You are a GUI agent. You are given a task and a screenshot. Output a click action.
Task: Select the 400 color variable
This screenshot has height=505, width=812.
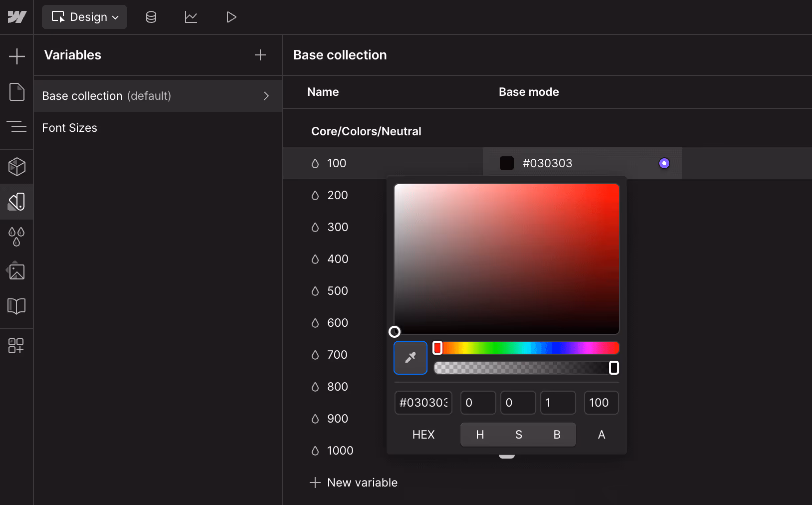(338, 259)
